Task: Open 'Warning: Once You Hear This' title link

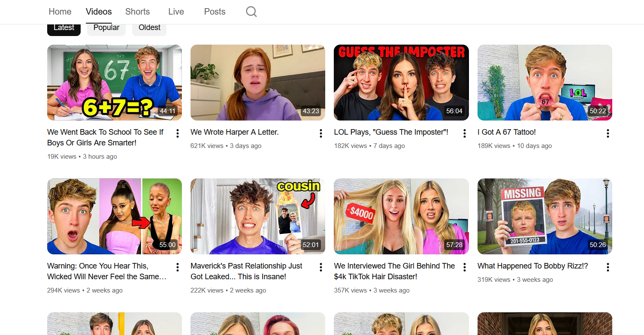Action: pyautogui.click(x=107, y=271)
